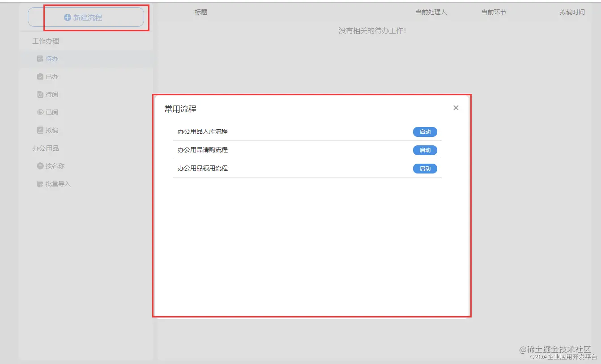Viewport: 601px width, 364px height.
Task: Click the 已办 checkmark icon
Action: (40, 76)
